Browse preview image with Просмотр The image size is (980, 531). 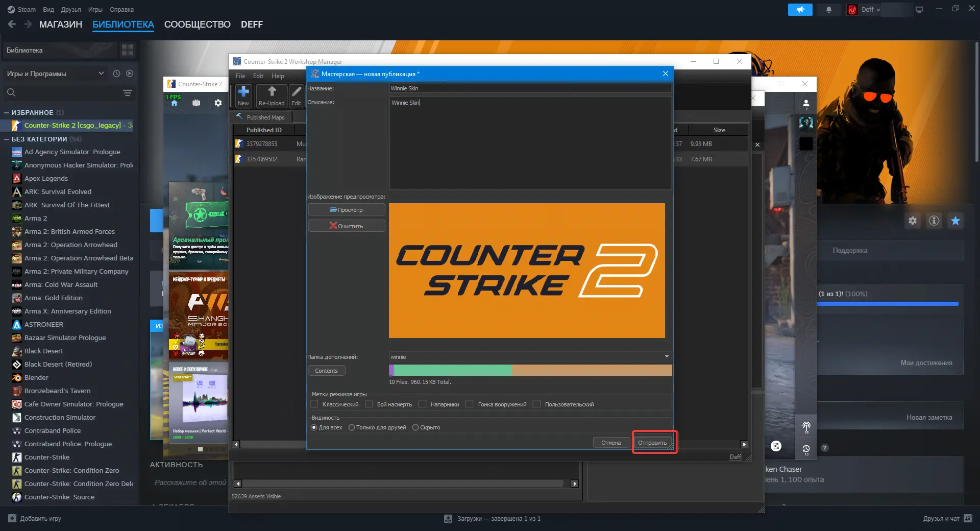[x=347, y=210]
